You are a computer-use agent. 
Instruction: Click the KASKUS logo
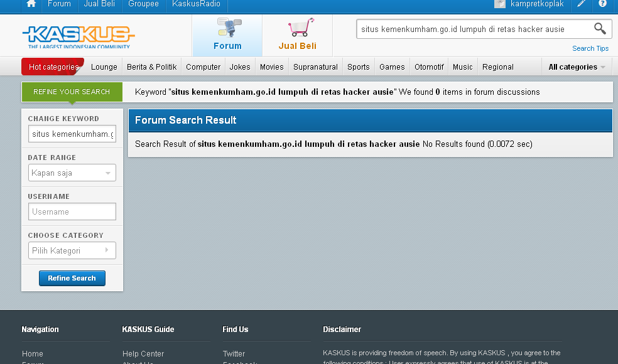[x=78, y=35]
